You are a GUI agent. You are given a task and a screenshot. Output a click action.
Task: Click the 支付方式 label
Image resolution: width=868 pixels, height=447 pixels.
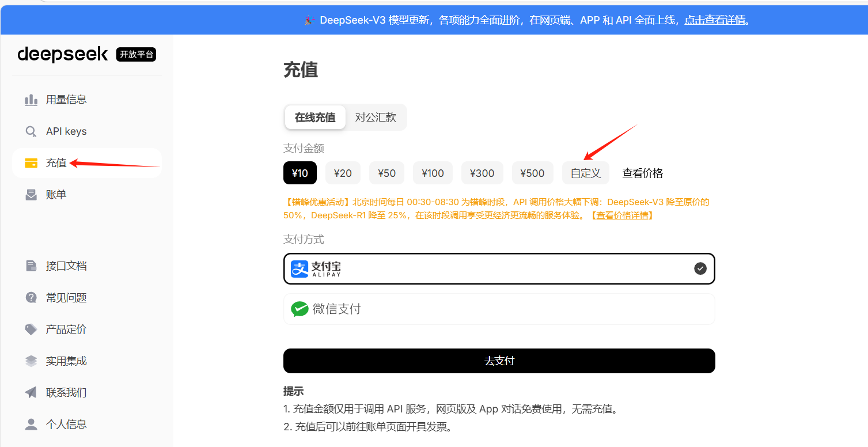coord(304,240)
